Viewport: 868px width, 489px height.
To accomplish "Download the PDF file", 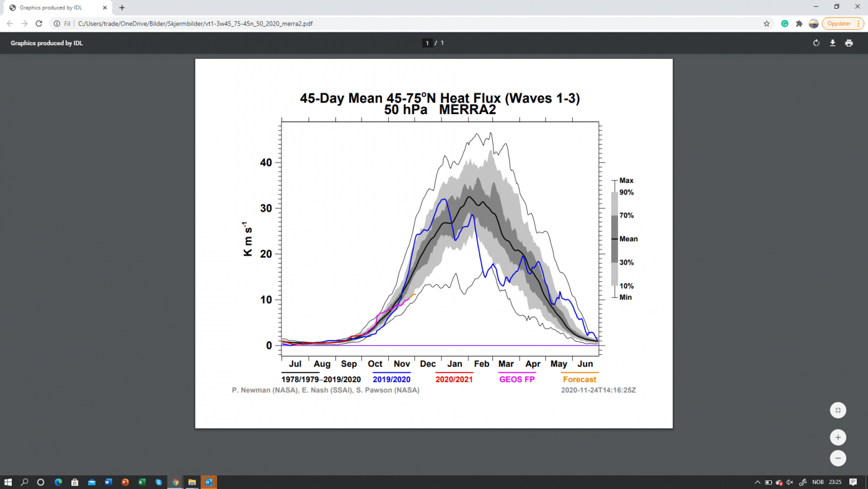I will pos(833,43).
